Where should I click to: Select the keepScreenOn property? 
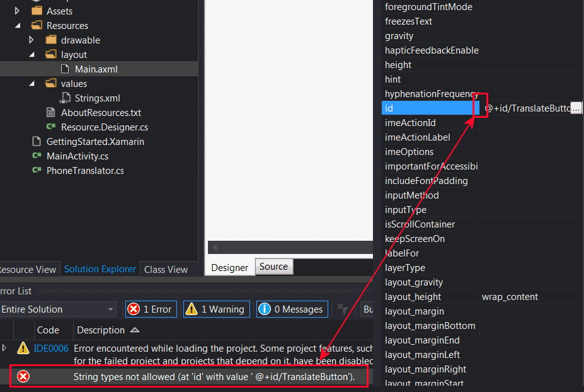click(x=415, y=239)
